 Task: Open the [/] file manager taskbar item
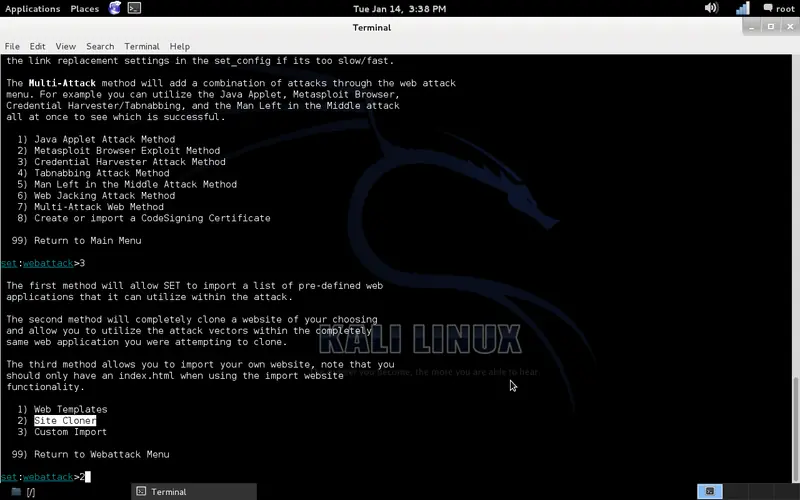tap(23, 492)
